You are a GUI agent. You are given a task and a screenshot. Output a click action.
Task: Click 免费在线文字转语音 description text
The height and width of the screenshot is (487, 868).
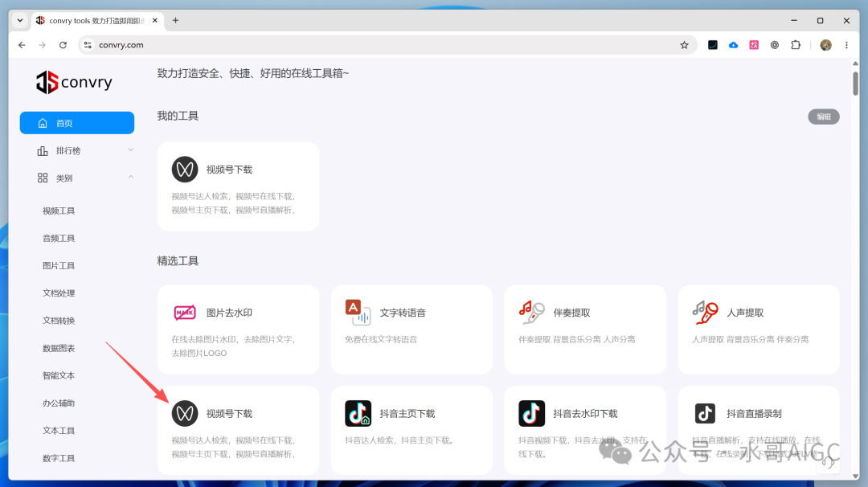click(x=381, y=339)
